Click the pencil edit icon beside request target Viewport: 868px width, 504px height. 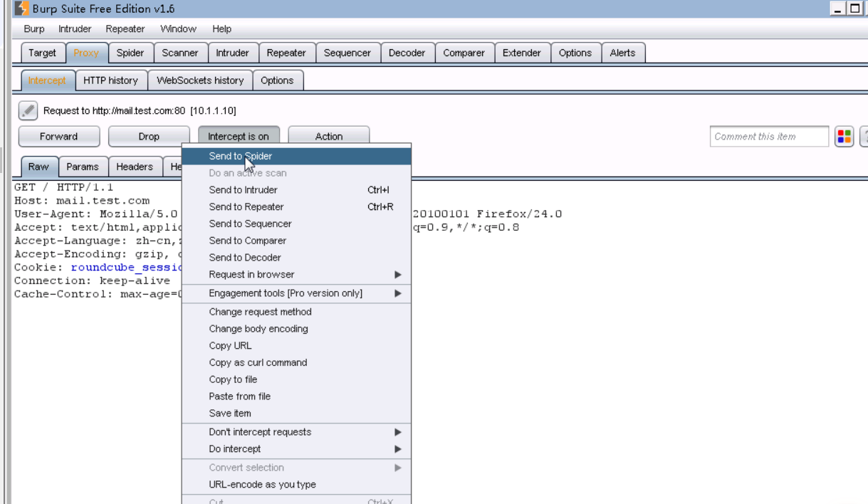point(28,111)
